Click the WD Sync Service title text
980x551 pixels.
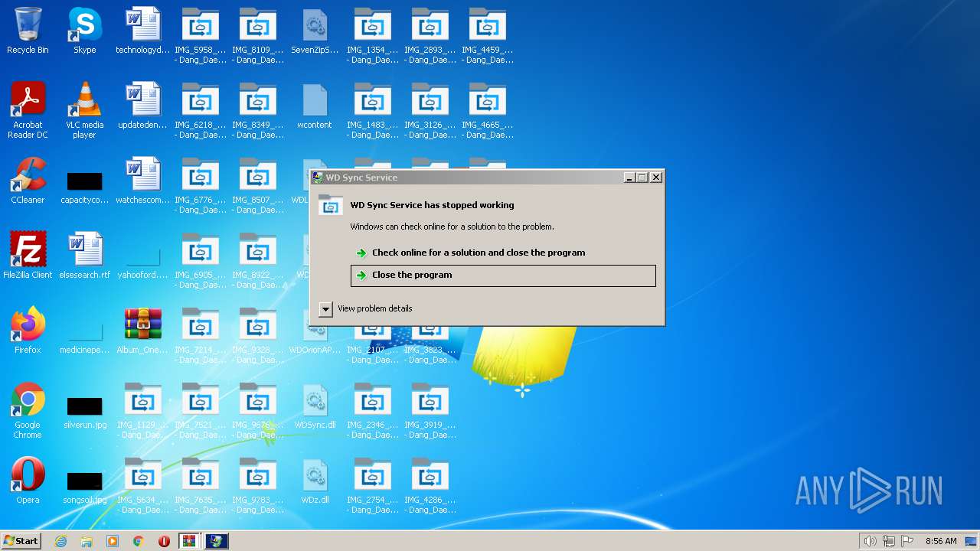[361, 178]
